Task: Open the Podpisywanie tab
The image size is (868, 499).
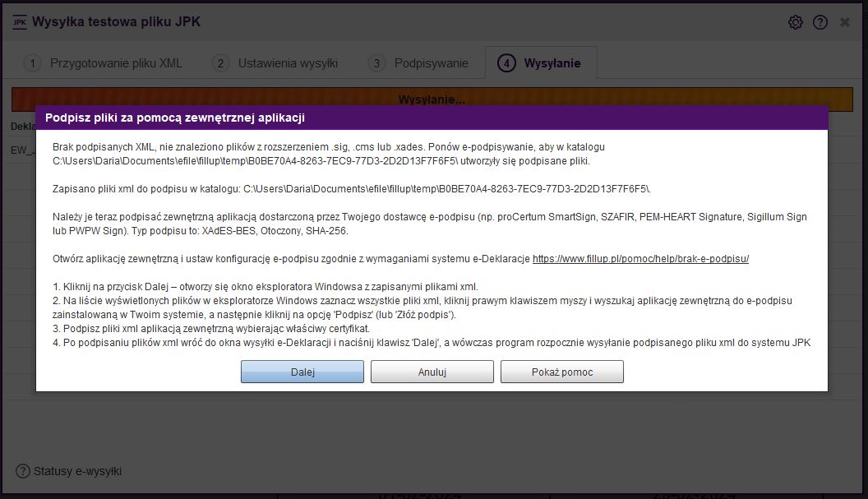Action: click(x=431, y=63)
